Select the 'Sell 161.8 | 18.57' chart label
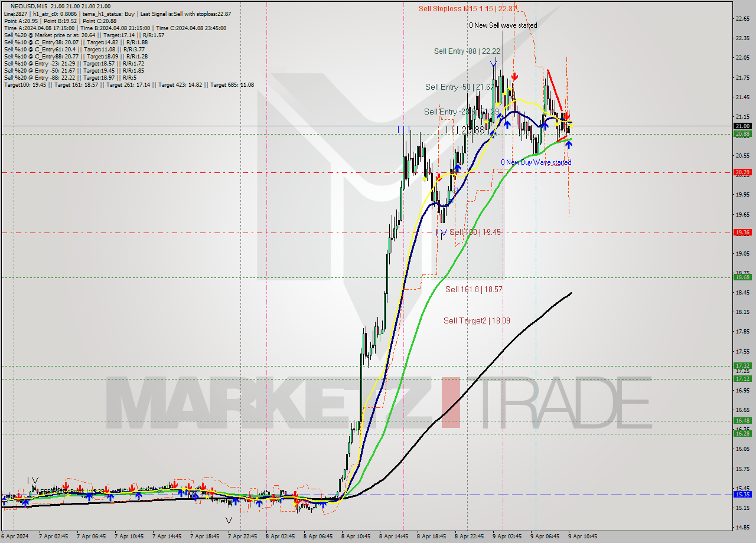The width and height of the screenshot is (756, 543). 474,289
